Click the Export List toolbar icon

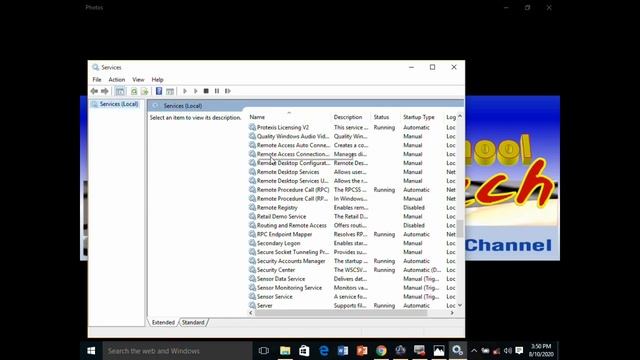(144, 91)
